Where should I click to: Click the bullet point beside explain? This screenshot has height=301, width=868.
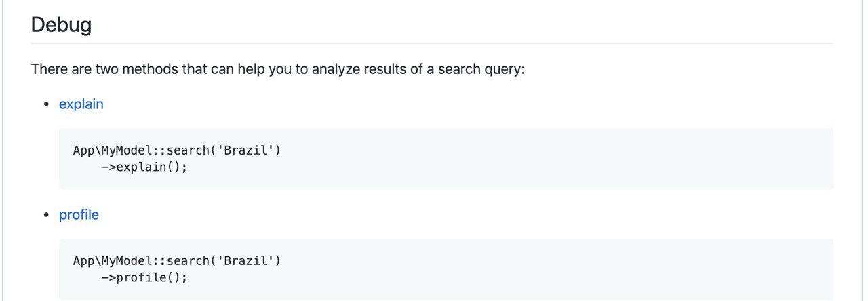[x=46, y=104]
